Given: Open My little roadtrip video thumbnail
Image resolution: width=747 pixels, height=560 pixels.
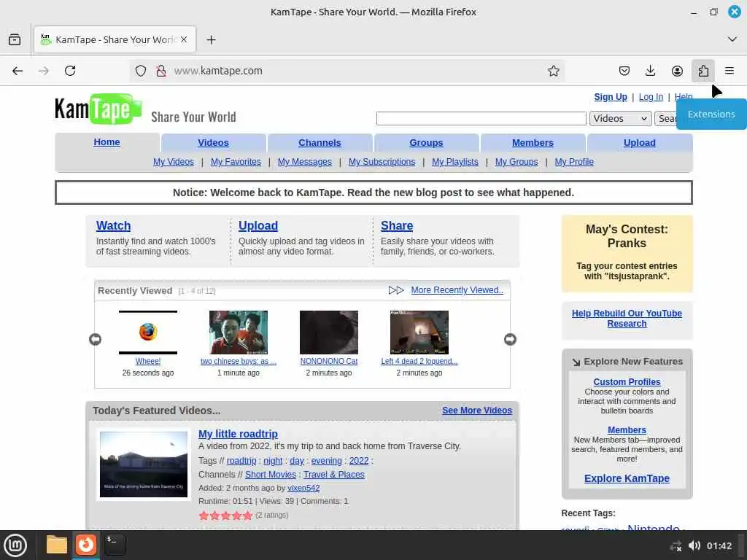Looking at the screenshot, I should click(144, 464).
